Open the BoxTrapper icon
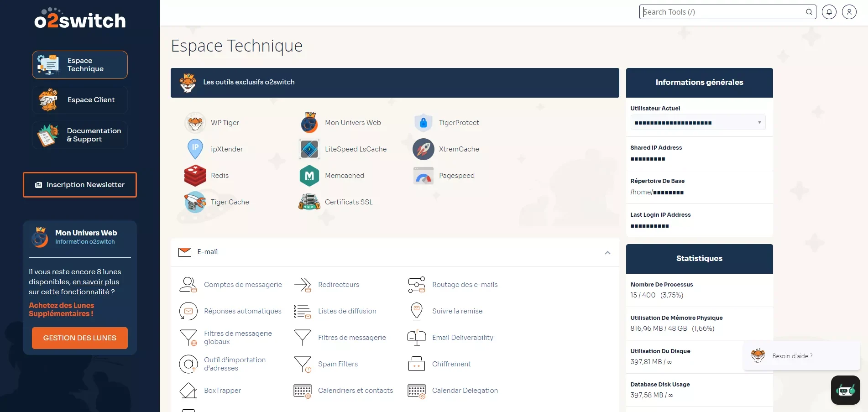Viewport: 868px width, 412px height. coord(188,391)
